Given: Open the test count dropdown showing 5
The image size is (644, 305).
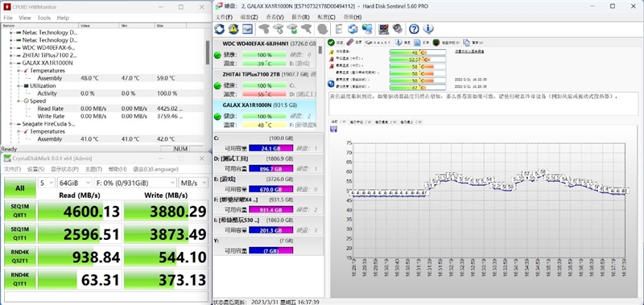Looking at the screenshot, I should (47, 183).
